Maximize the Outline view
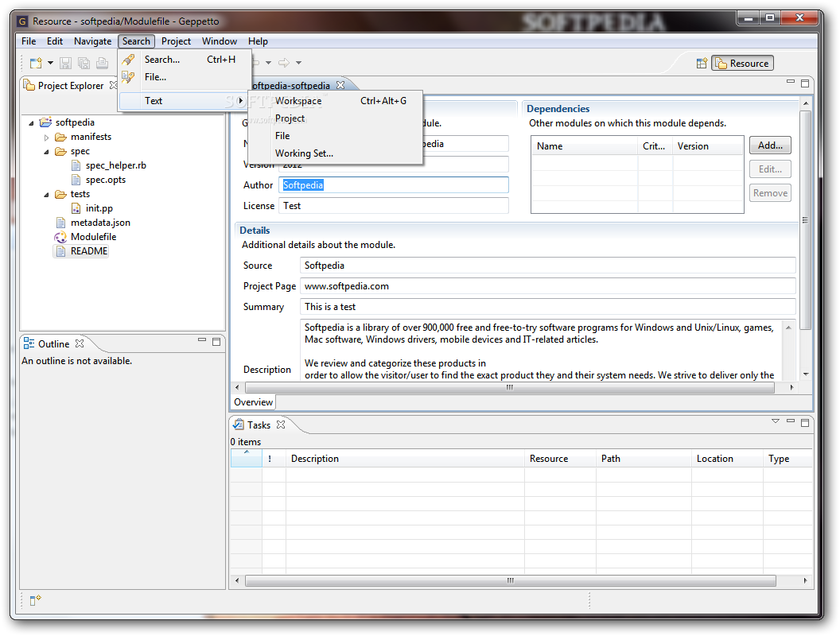 click(216, 342)
